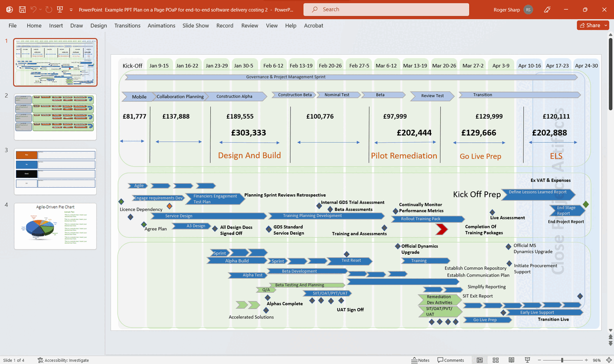Select Normal view icon in status bar

point(479,359)
